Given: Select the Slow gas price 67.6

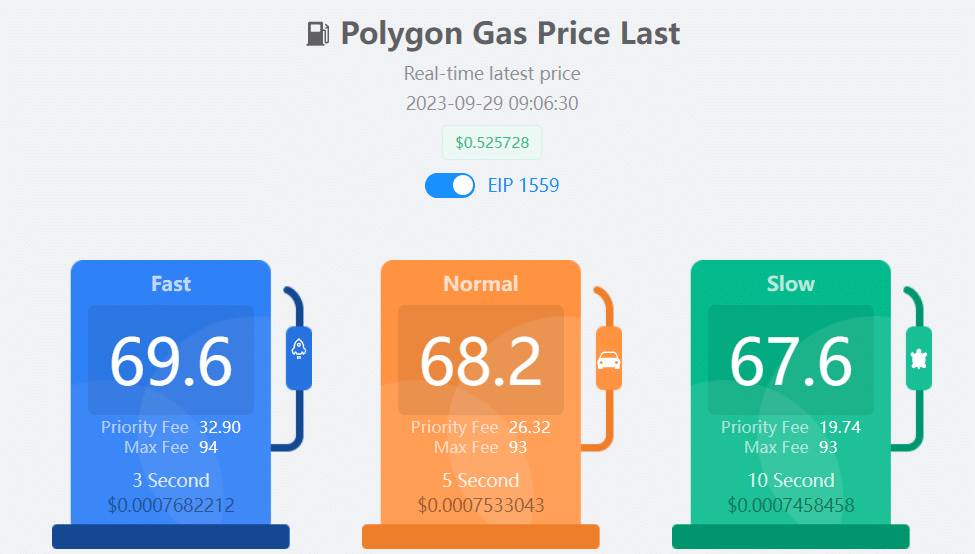Looking at the screenshot, I should tap(790, 361).
